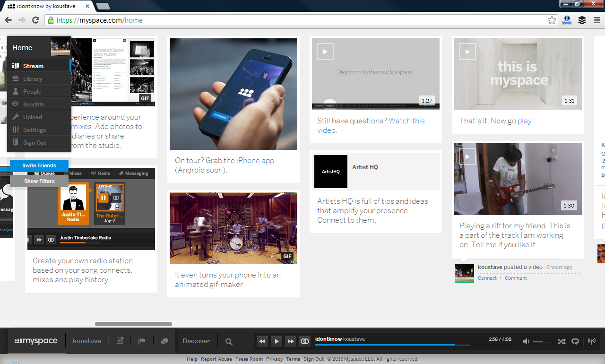Click the '6 hours ago' post timestamp
This screenshot has width=605, height=364.
click(x=559, y=267)
